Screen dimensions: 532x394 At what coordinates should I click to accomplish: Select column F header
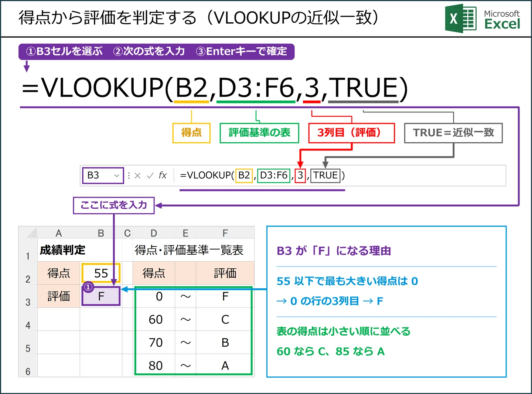(x=225, y=233)
